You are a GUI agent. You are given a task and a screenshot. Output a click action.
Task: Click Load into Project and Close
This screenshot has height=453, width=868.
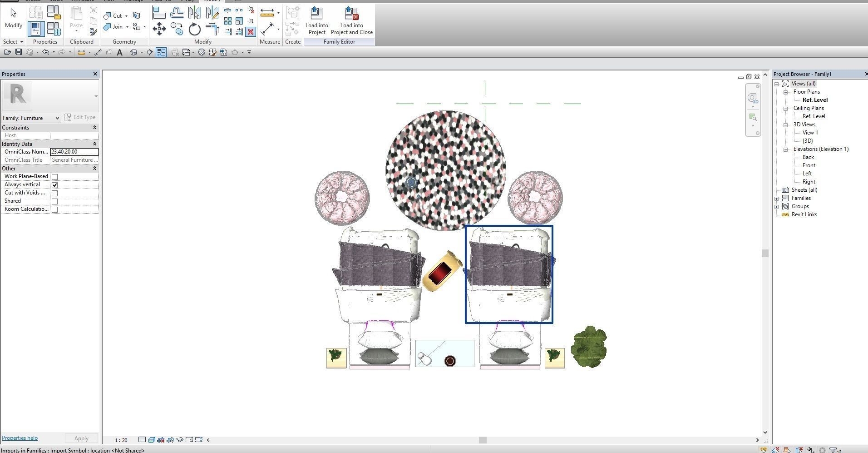click(x=352, y=21)
